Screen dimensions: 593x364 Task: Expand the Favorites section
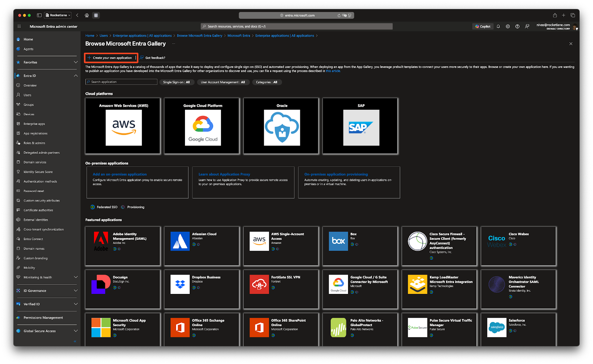tap(76, 62)
